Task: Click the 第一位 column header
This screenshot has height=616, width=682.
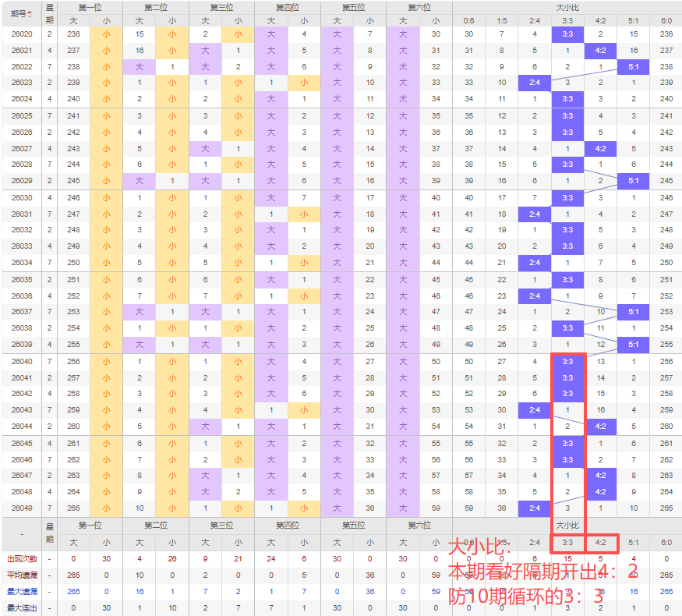Action: pos(90,7)
